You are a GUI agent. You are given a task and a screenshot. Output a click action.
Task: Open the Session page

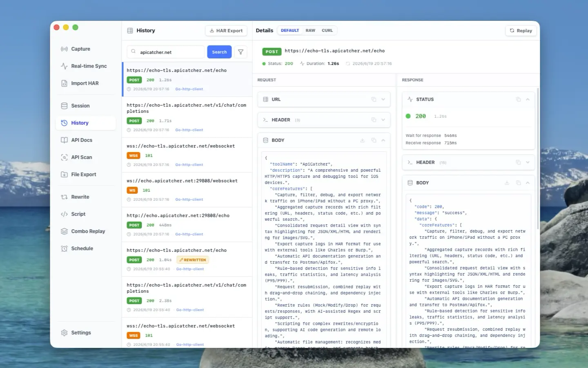click(85, 106)
